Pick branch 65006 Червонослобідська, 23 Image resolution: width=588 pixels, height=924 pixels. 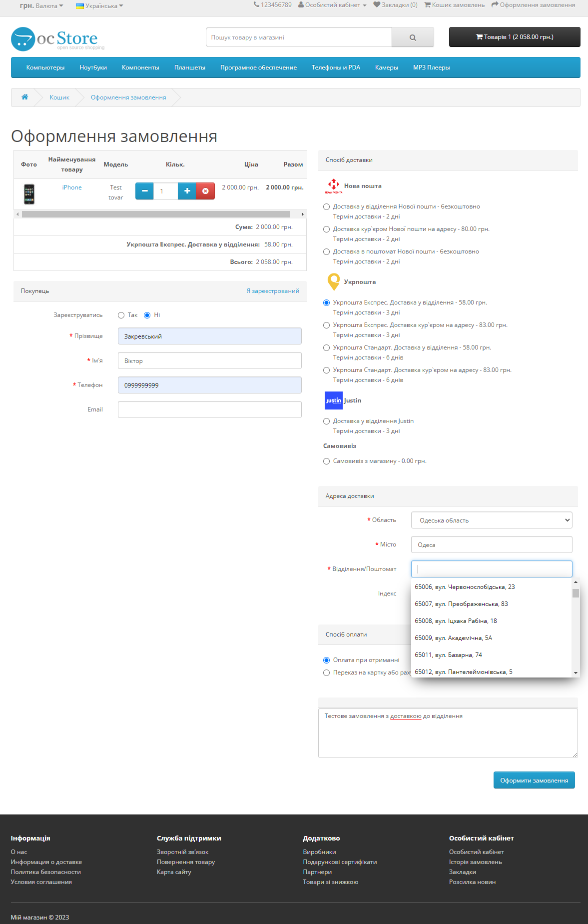(491, 587)
